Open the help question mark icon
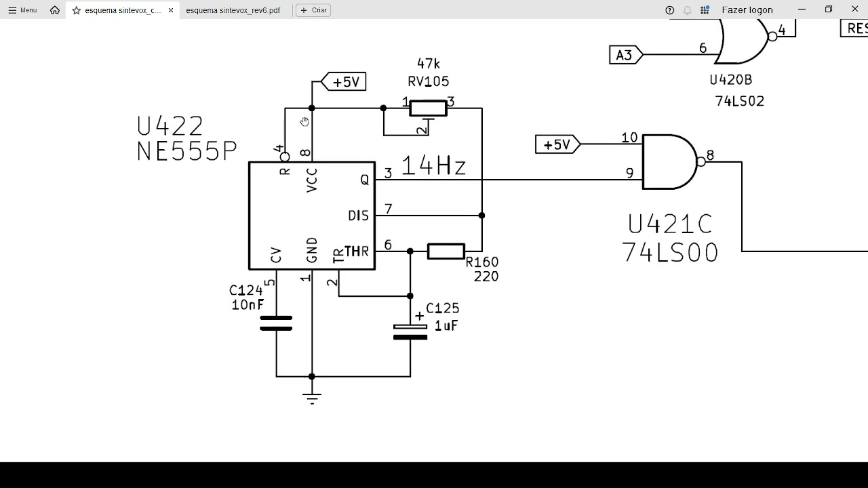 (670, 10)
